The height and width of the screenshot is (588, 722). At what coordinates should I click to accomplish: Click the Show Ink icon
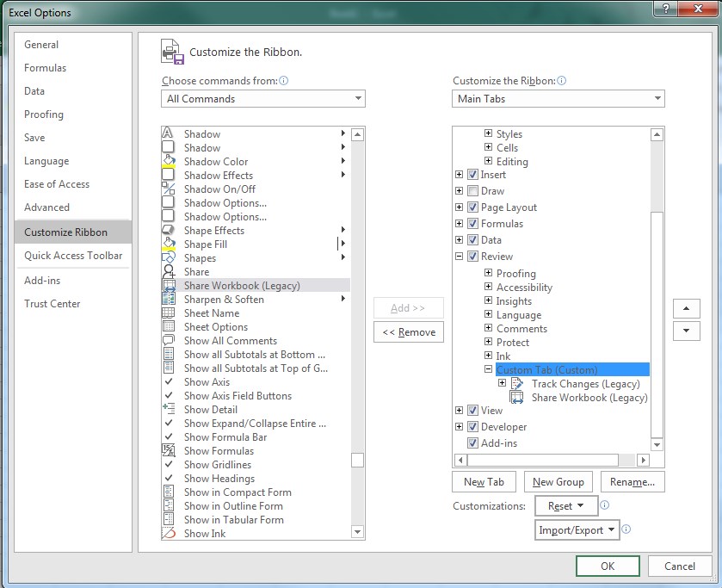point(169,533)
